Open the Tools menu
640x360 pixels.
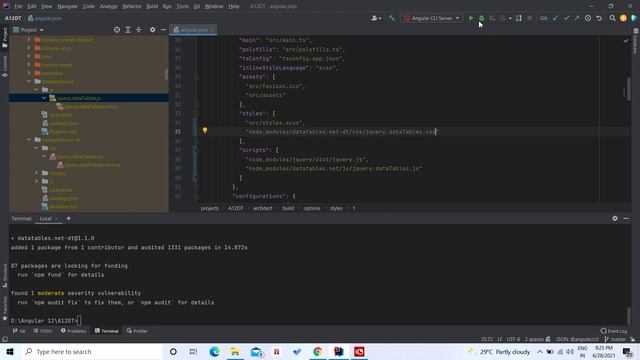coord(182,6)
